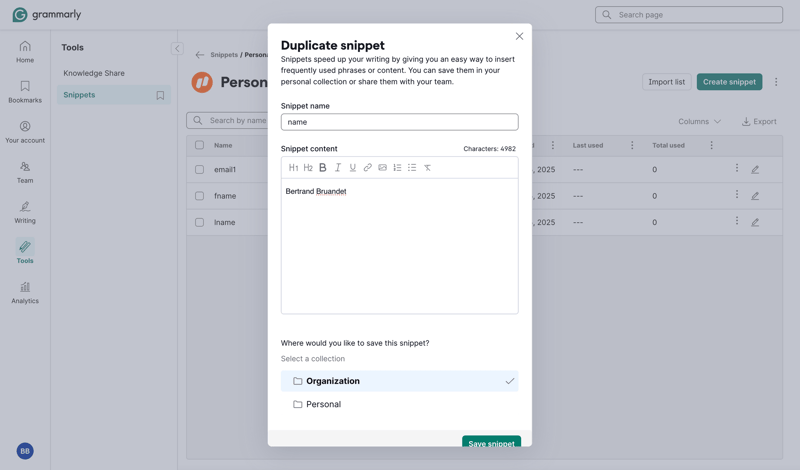Create a bulleted list in snippet editor
This screenshot has height=470, width=800.
[x=412, y=167]
